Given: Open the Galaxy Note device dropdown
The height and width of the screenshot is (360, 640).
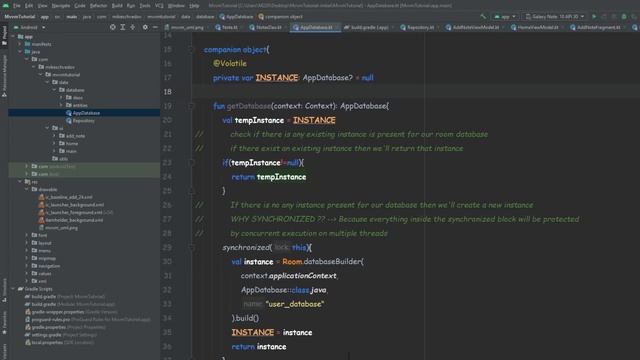Looking at the screenshot, I should click(556, 17).
